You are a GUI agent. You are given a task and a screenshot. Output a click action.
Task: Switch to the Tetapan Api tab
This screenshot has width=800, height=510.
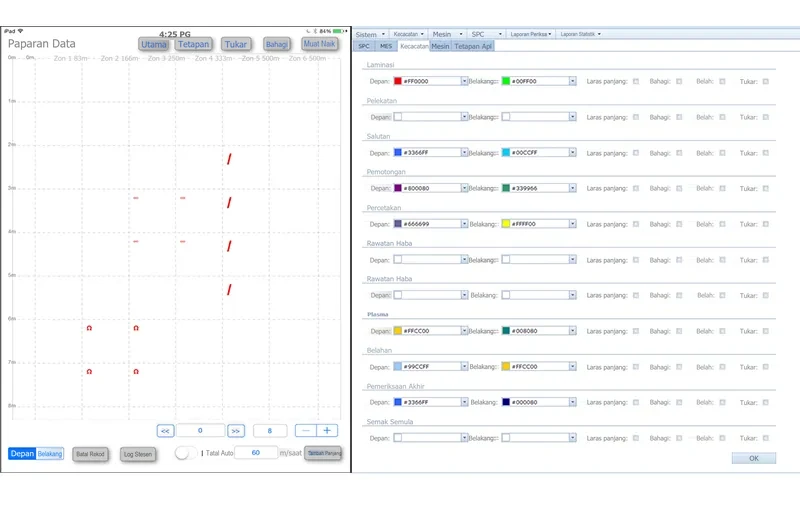point(473,46)
